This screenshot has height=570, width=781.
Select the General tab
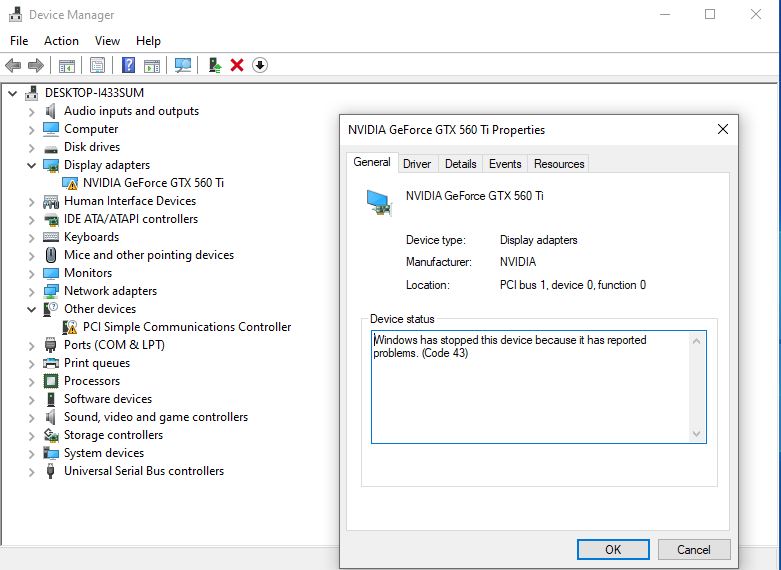(x=372, y=162)
